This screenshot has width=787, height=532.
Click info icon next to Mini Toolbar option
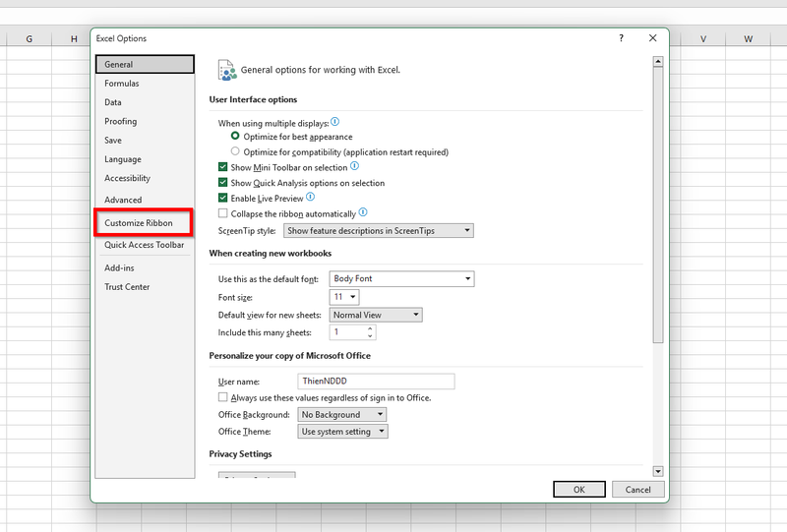(x=354, y=165)
